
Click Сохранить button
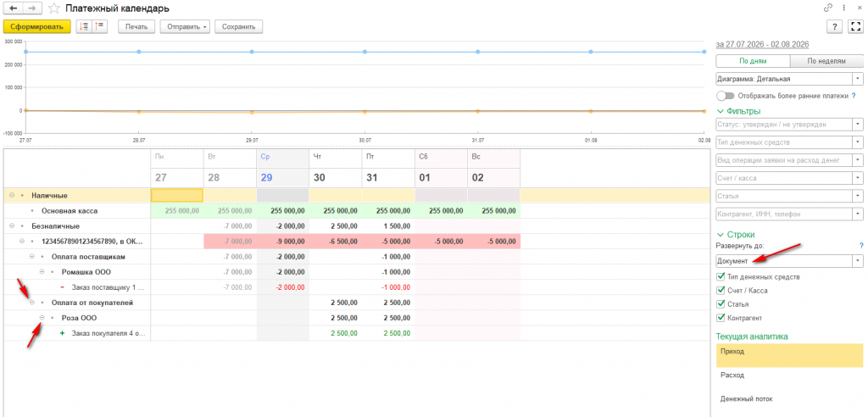[238, 26]
